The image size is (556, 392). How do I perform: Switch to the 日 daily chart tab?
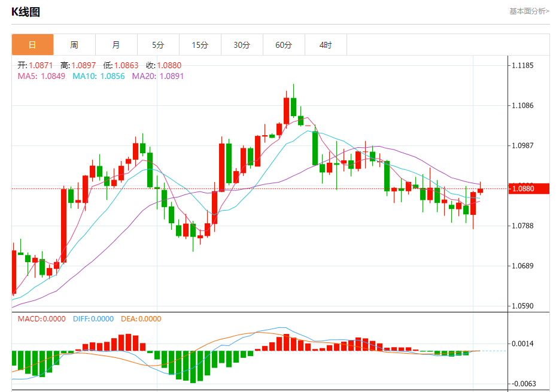32,45
